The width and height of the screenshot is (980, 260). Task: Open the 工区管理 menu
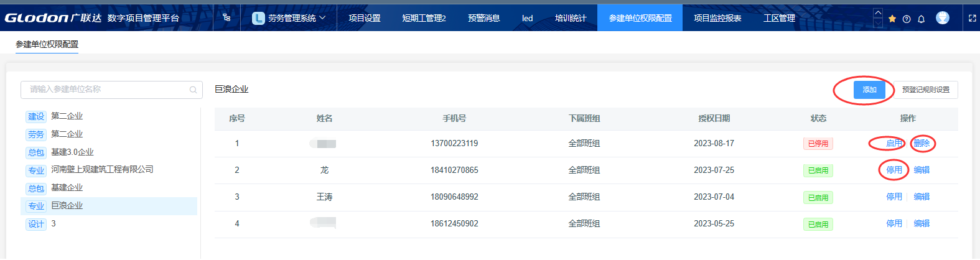click(x=779, y=18)
